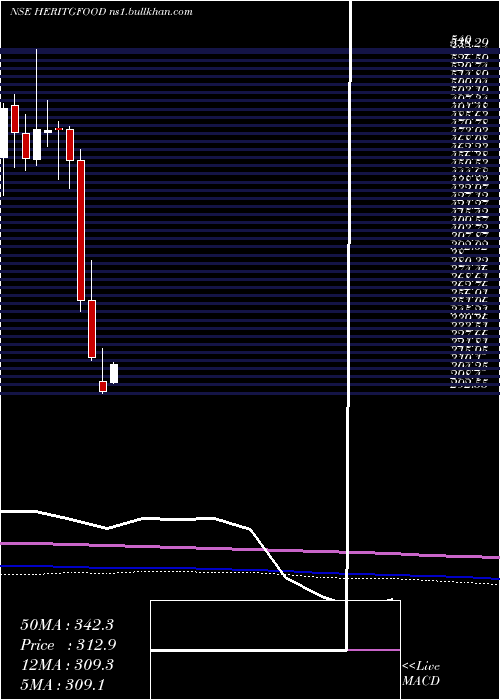Click the small red candlestick at the chart's bottom
Screen dimensions: 500x700
103,387
